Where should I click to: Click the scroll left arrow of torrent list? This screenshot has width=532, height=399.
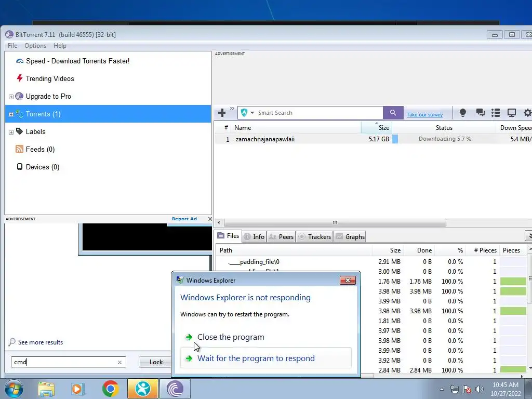(x=219, y=222)
